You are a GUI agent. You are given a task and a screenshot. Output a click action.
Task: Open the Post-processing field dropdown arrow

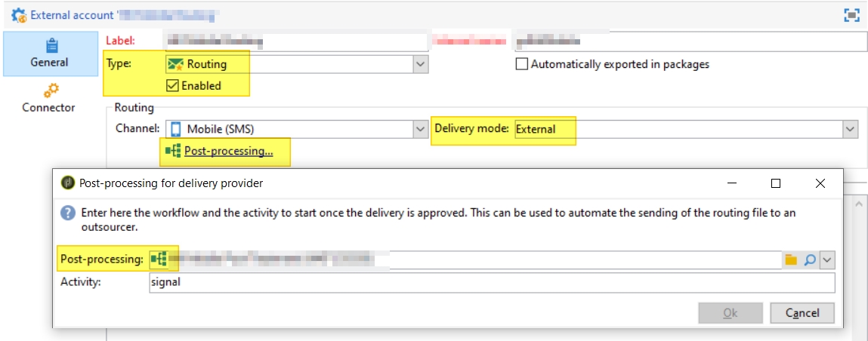(827, 260)
